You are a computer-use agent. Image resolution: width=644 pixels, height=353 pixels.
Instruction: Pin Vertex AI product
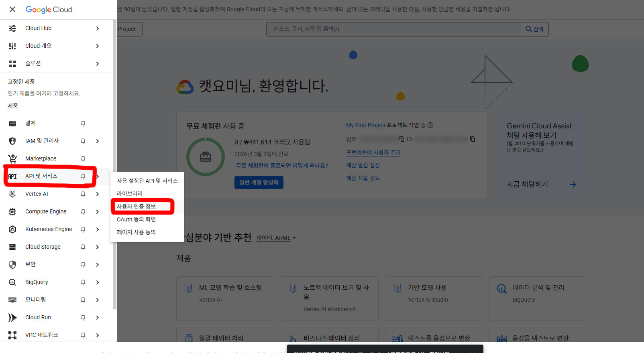[83, 194]
